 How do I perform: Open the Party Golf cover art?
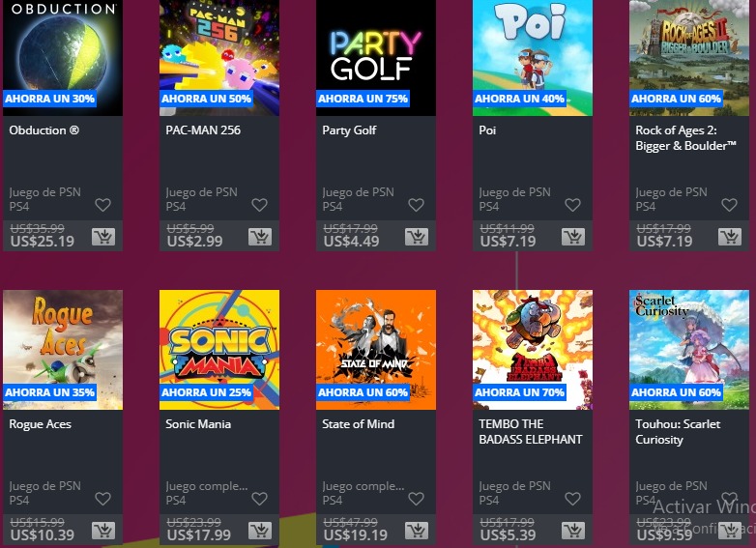(376, 58)
